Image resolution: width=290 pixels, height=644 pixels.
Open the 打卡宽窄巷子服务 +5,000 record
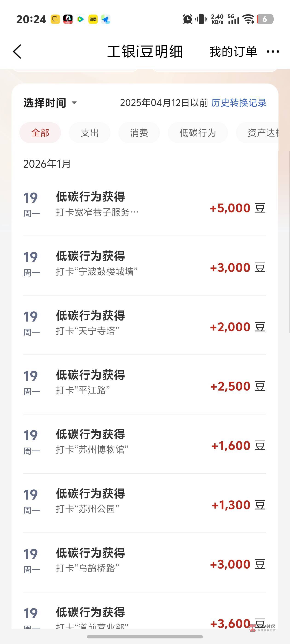[x=145, y=206]
